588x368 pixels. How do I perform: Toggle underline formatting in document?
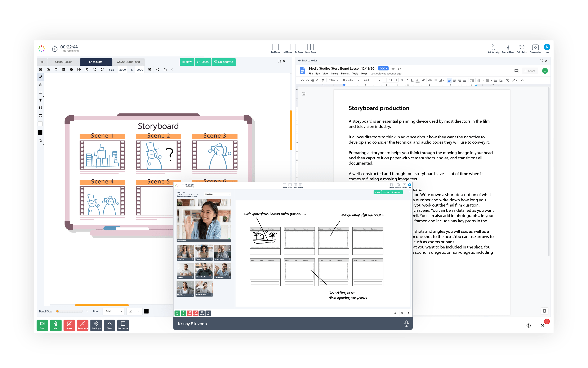412,80
